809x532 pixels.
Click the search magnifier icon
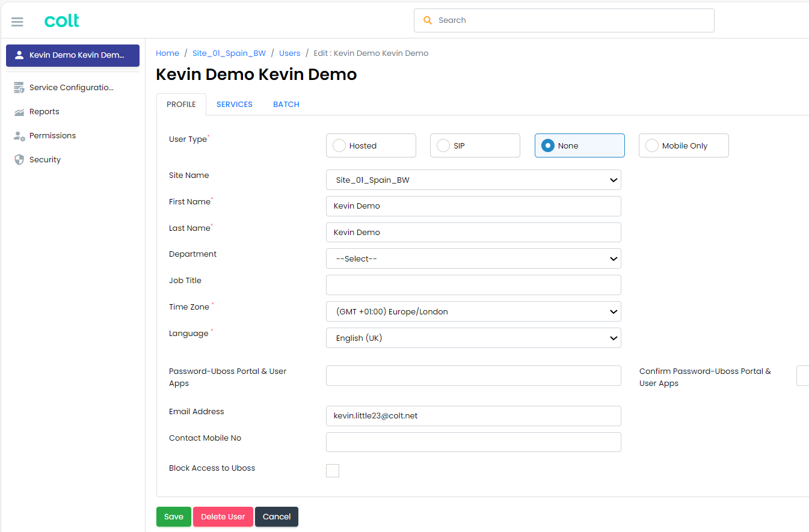pos(428,20)
